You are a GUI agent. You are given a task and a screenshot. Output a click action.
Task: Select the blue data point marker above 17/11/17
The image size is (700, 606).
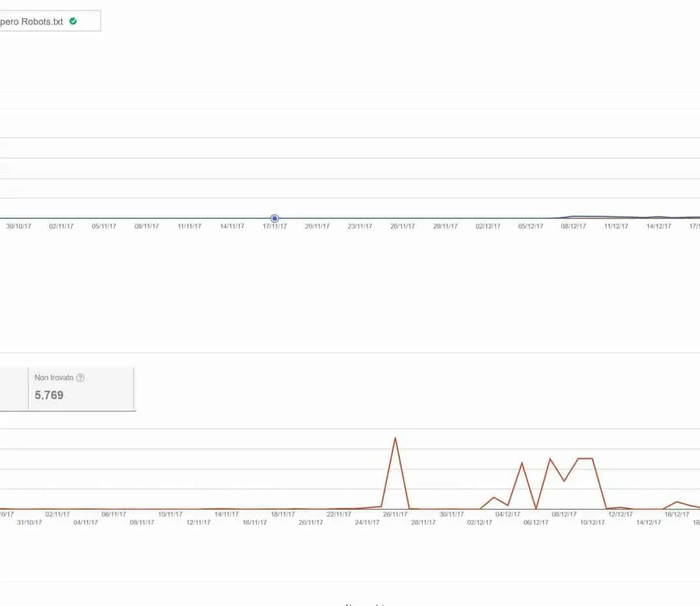(275, 218)
